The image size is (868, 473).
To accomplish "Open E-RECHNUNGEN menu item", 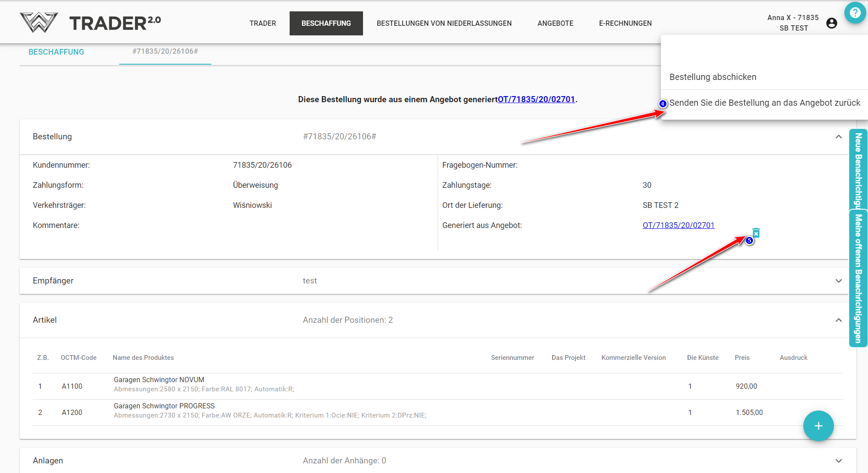I will pos(625,23).
